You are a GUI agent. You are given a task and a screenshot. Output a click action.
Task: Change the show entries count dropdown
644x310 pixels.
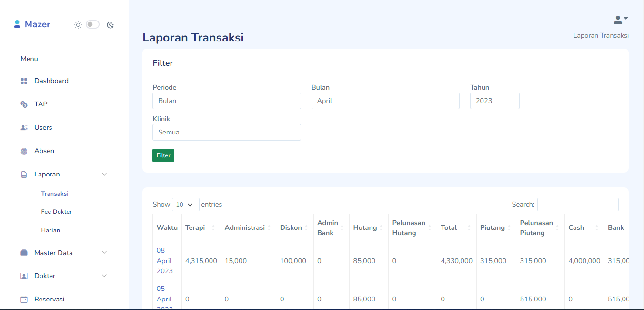185,205
